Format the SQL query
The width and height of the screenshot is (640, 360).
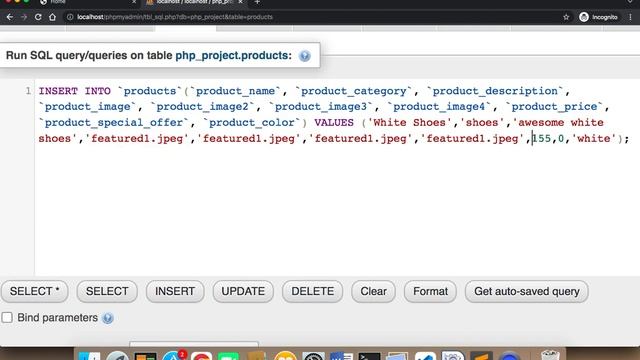(x=430, y=291)
